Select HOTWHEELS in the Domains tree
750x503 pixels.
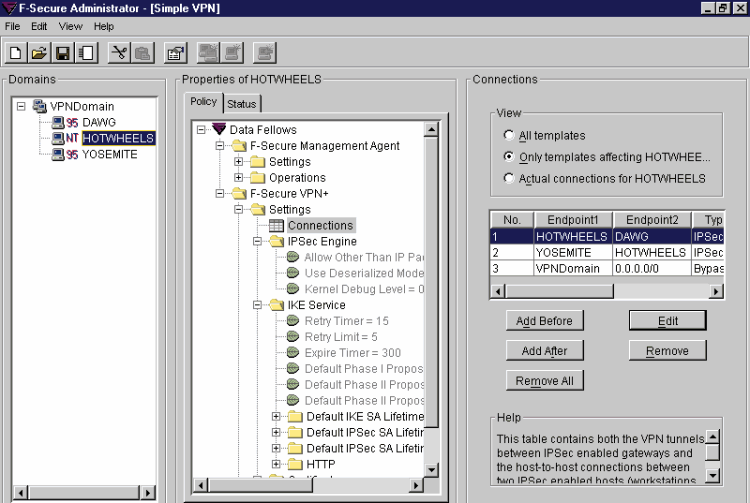118,138
